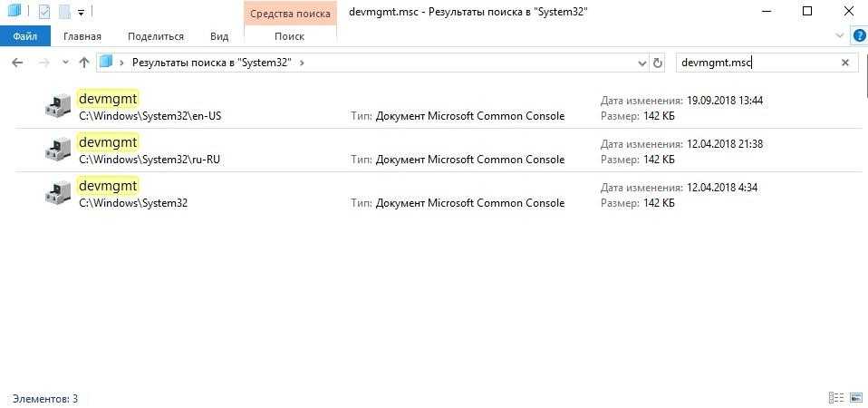Switch to large thumbnails view in status bar

click(x=854, y=398)
